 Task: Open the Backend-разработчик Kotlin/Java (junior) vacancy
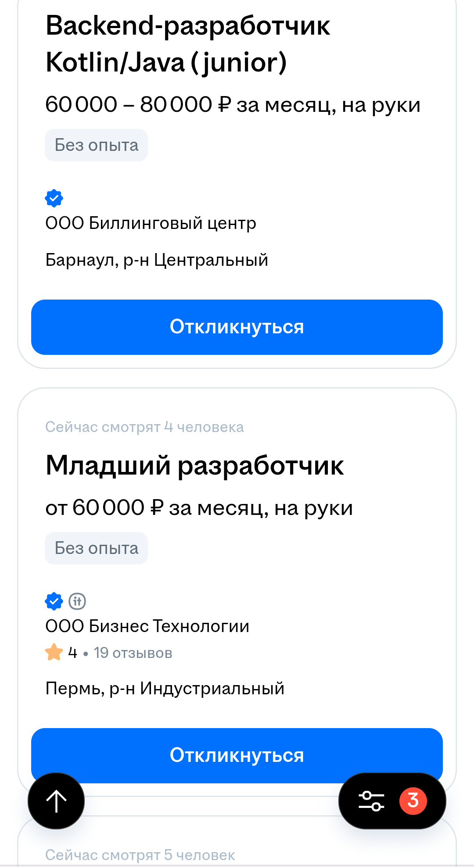[x=188, y=44]
